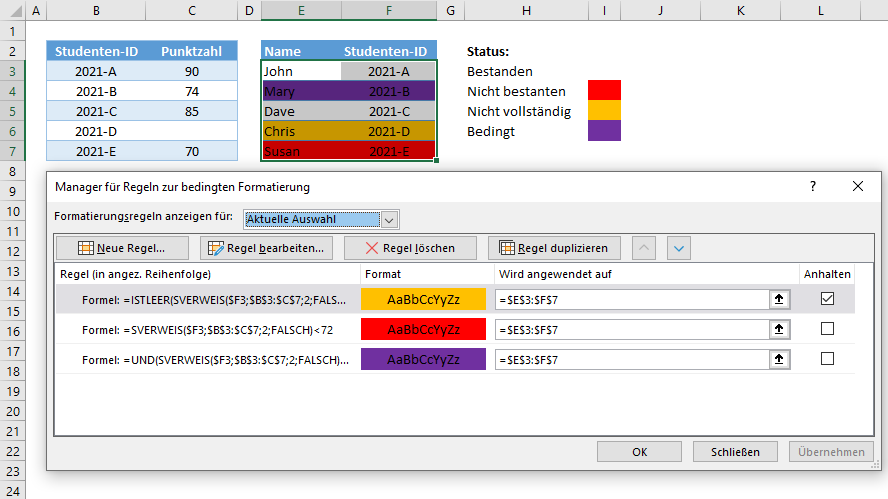Delete the rule with Regel löschen
888x499 pixels.
[x=410, y=248]
